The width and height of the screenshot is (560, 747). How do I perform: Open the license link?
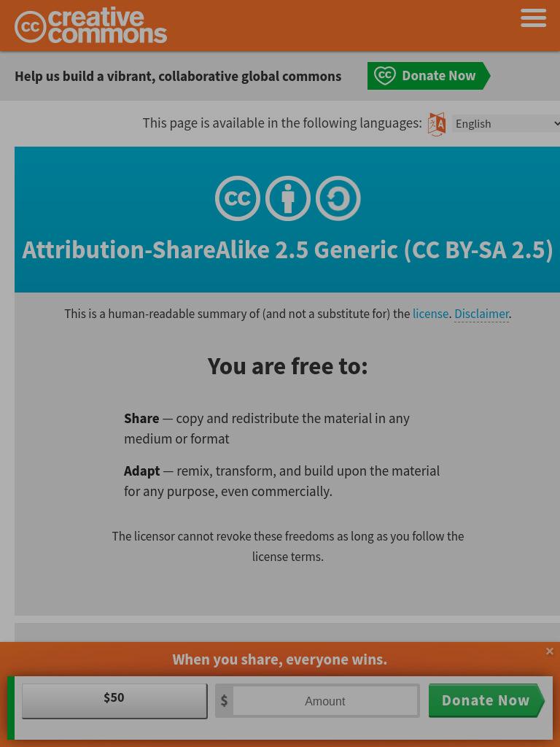click(430, 314)
